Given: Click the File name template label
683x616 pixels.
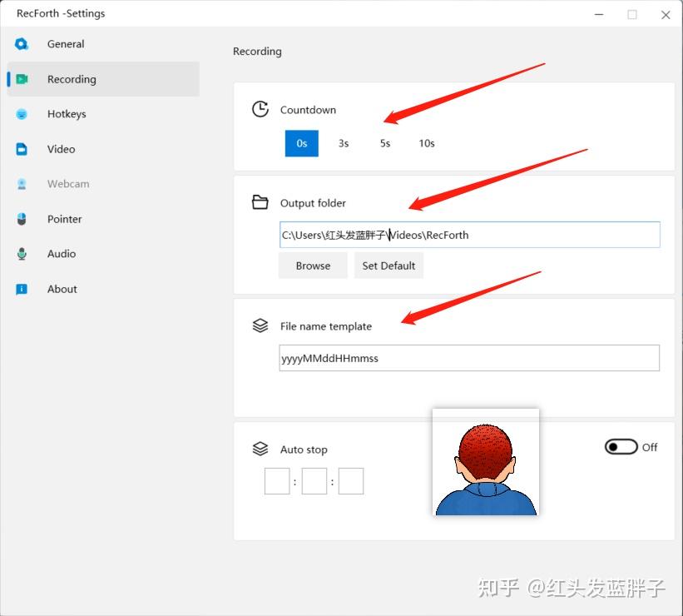Looking at the screenshot, I should tap(326, 326).
